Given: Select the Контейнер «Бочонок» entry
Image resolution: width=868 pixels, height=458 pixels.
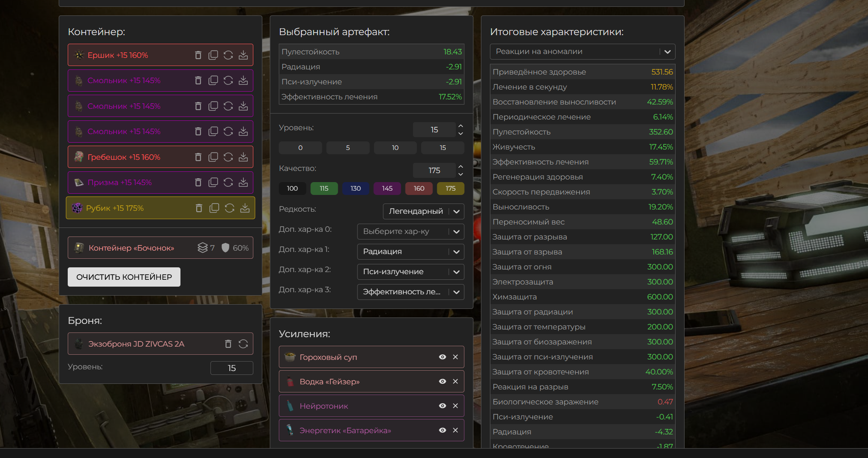Looking at the screenshot, I should coord(131,248).
